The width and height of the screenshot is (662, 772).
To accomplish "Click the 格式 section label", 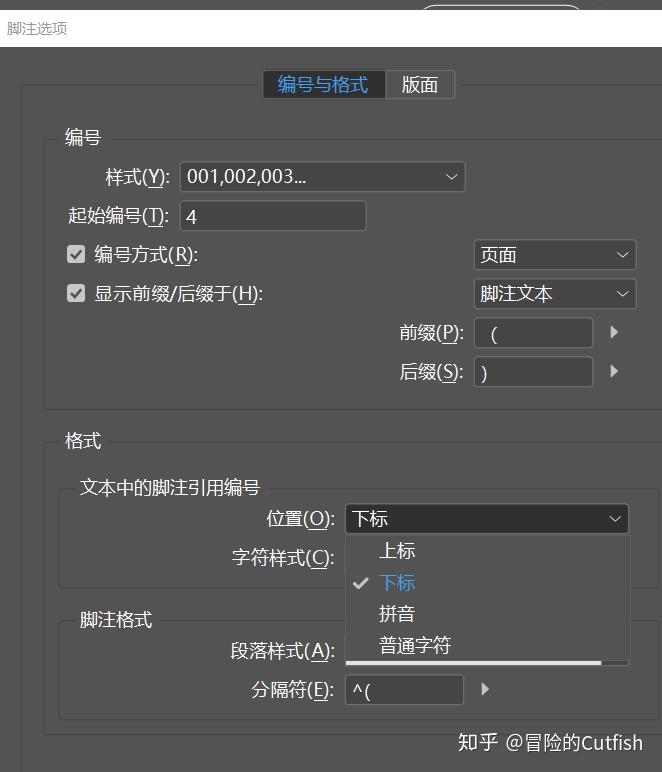I will pos(83,441).
